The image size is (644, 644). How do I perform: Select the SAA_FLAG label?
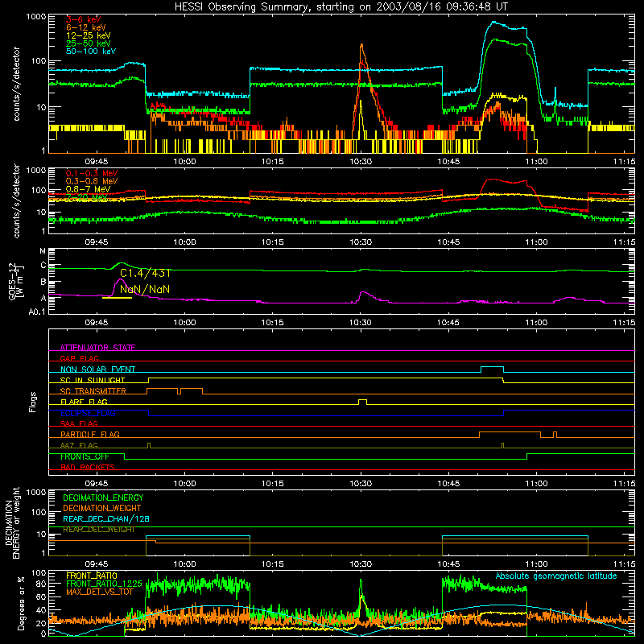coord(79,423)
